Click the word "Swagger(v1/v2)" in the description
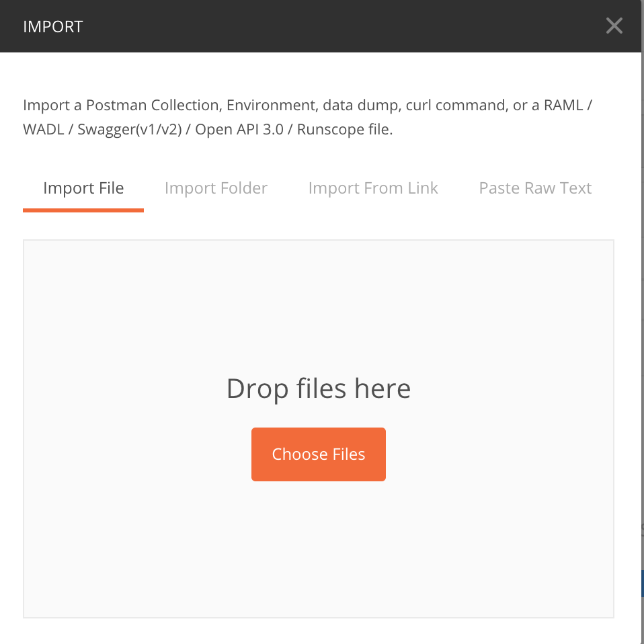This screenshot has width=644, height=644. click(130, 130)
